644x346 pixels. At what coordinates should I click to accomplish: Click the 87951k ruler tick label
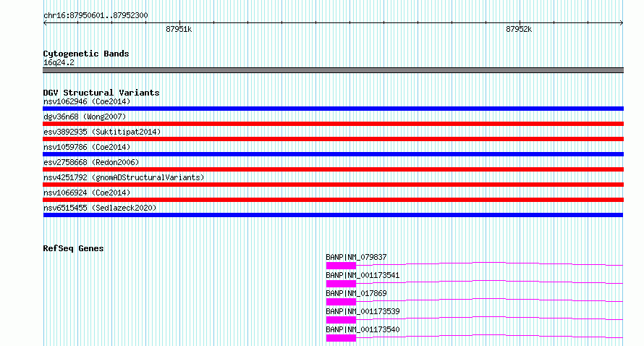click(x=179, y=29)
